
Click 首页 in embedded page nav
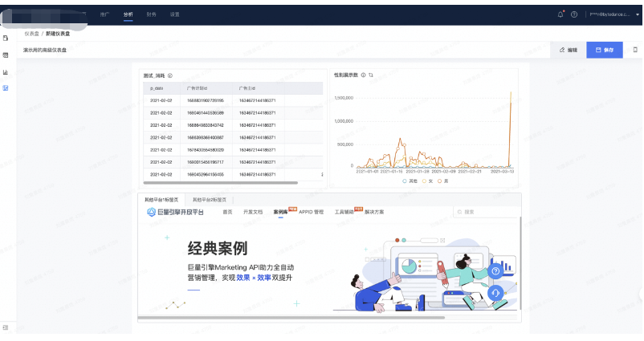[227, 212]
